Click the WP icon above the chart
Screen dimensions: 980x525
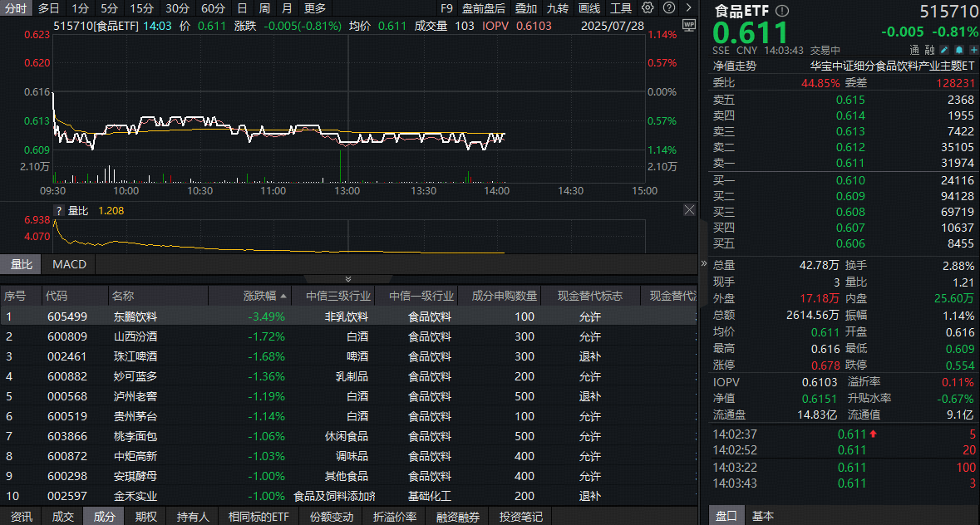pyautogui.click(x=689, y=25)
